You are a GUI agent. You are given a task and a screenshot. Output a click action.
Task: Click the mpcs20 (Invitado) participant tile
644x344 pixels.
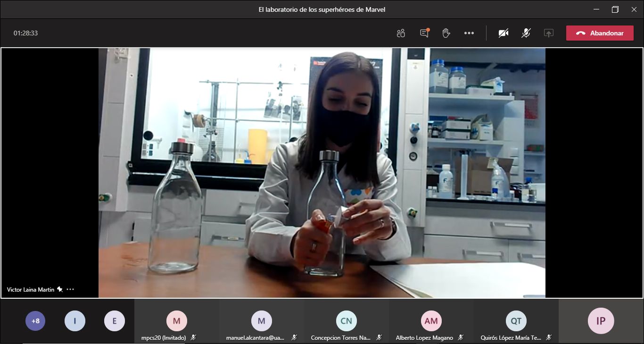(177, 322)
